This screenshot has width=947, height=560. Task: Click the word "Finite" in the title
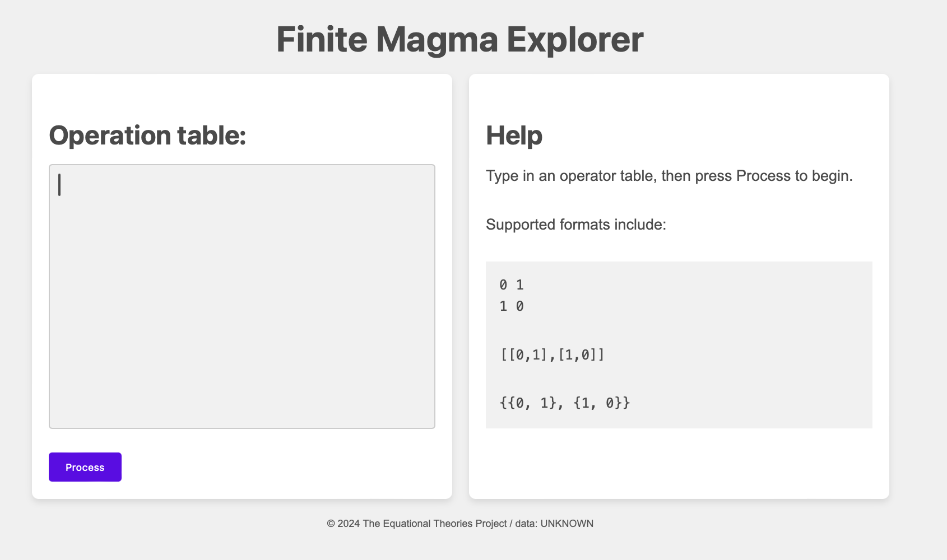(x=322, y=39)
